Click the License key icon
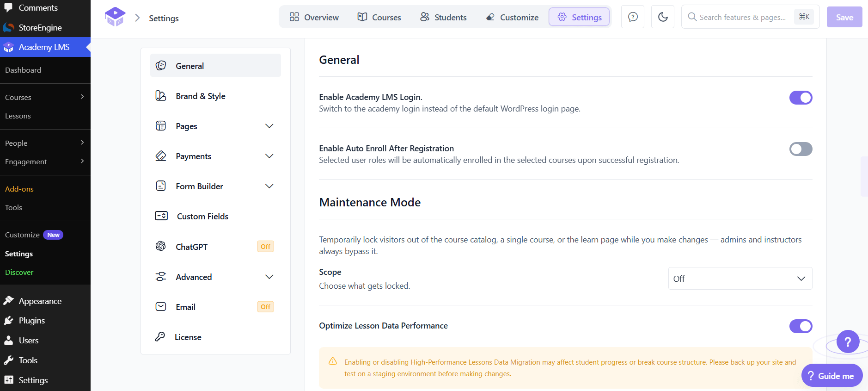The height and width of the screenshot is (391, 868). [160, 337]
